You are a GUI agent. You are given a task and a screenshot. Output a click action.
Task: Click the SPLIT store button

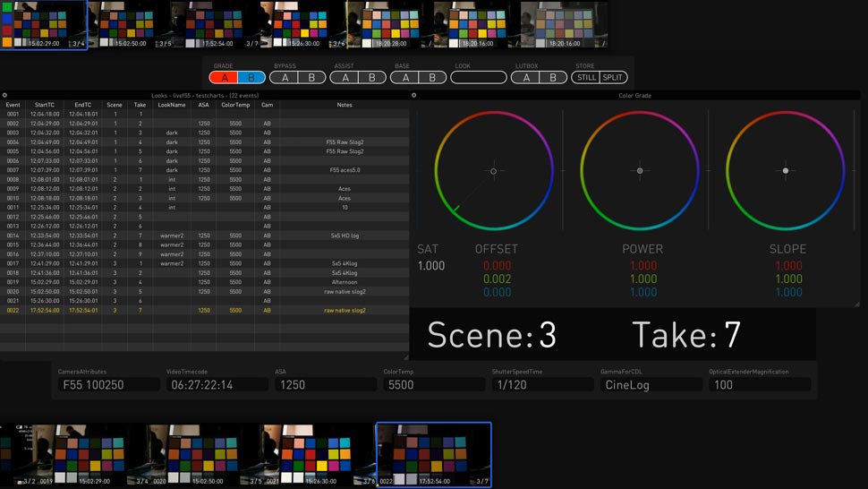(613, 78)
